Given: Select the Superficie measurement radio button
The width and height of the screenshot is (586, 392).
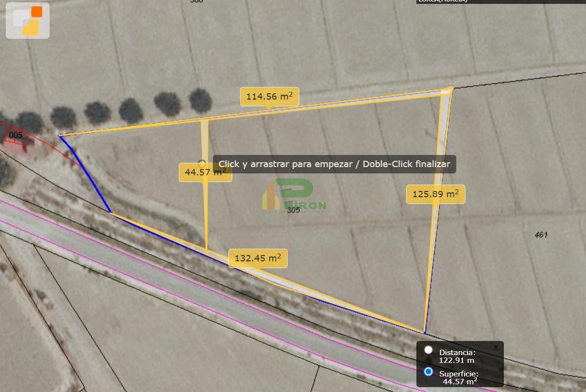Looking at the screenshot, I should click(x=428, y=372).
